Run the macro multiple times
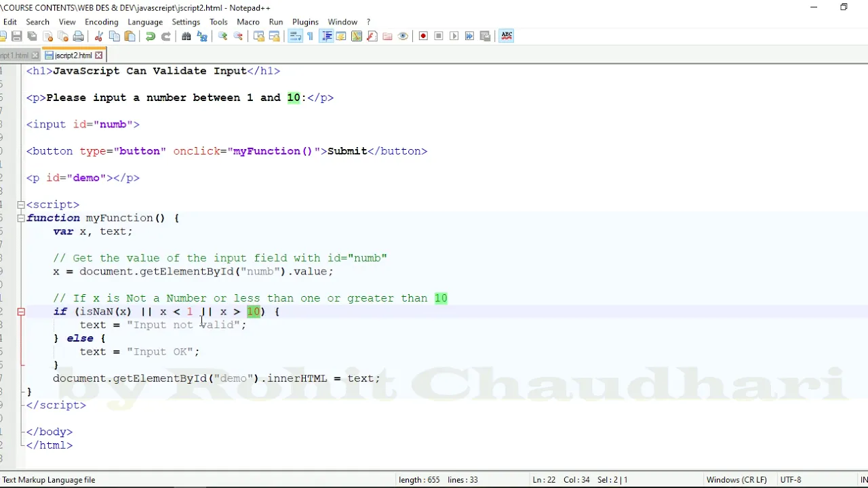Screen dimensions: 868x488 (470, 36)
